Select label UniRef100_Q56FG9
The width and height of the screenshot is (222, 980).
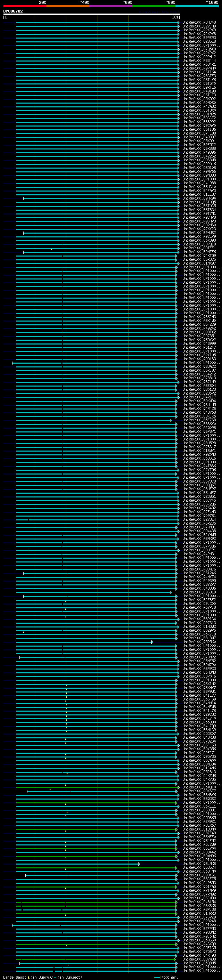[199, 699]
